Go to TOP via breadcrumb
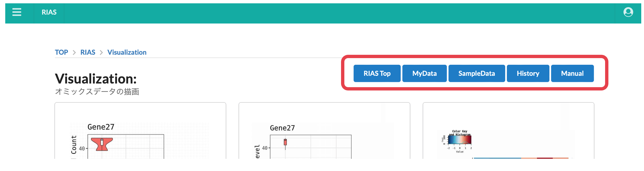Viewport: 644px width, 171px height. click(61, 52)
